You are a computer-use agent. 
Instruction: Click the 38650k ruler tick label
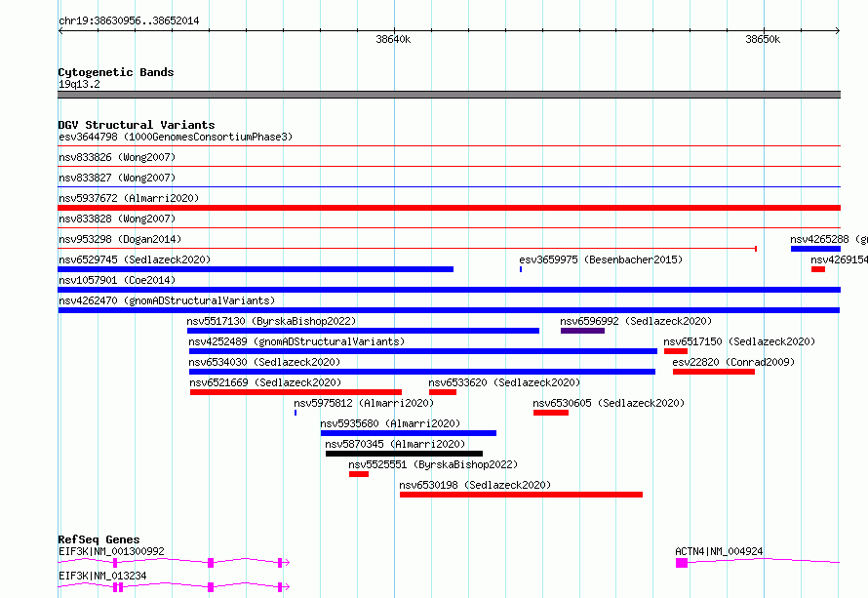click(x=763, y=39)
